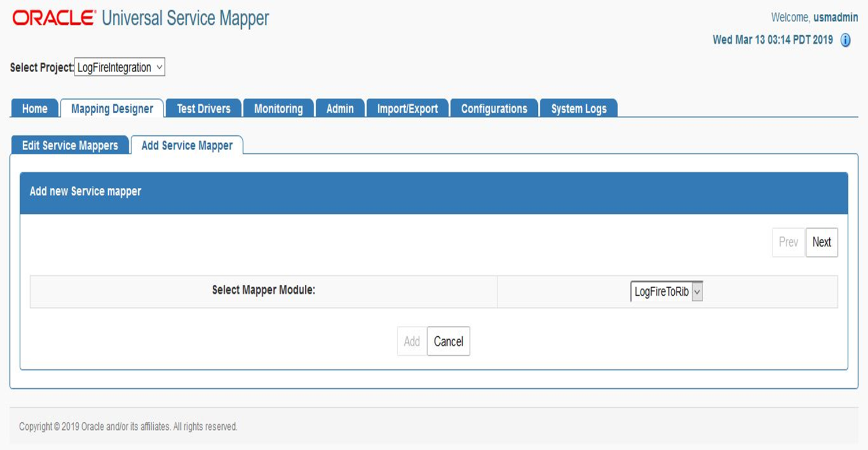Open the Select Mapper Module dropdown
The width and height of the screenshot is (868, 450).
[667, 292]
